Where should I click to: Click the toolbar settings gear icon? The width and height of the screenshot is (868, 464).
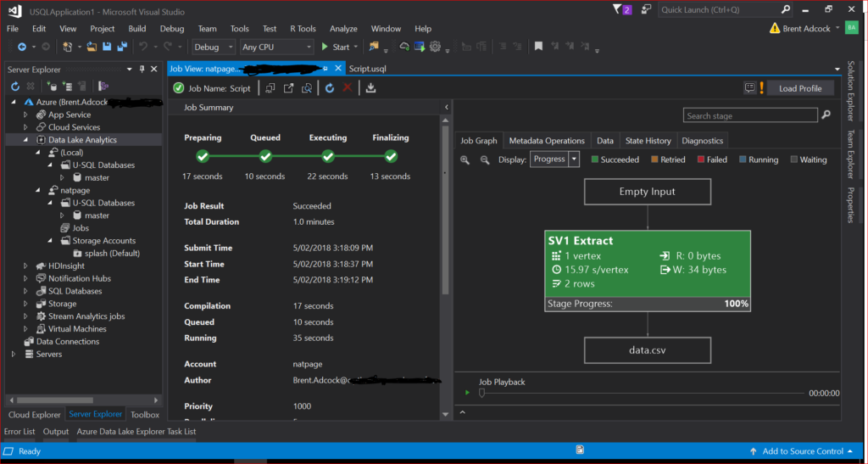point(435,47)
